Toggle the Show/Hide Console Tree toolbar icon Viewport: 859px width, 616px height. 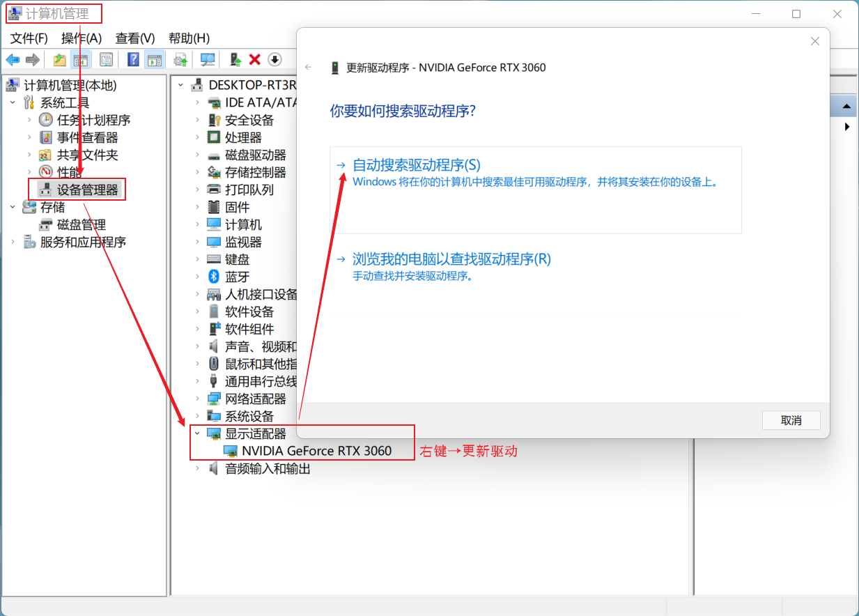[81, 60]
